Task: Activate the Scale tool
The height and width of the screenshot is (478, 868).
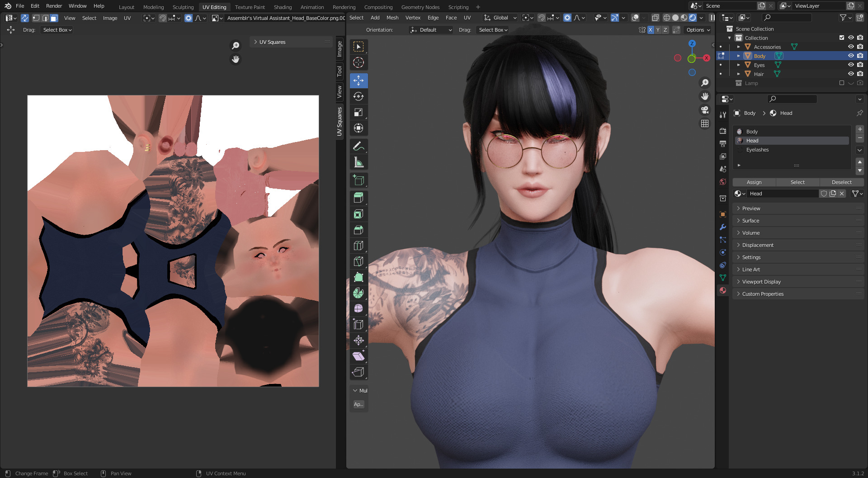Action: point(359,112)
